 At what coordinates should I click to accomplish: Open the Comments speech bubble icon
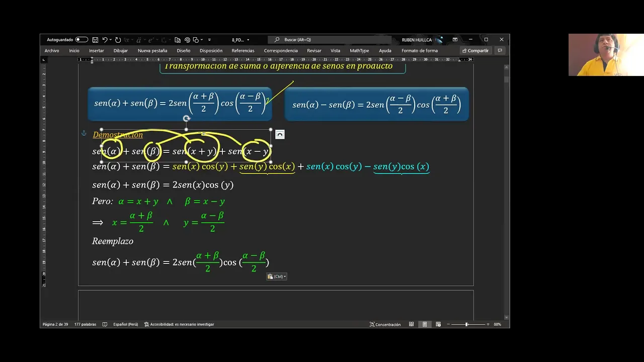pos(500,51)
